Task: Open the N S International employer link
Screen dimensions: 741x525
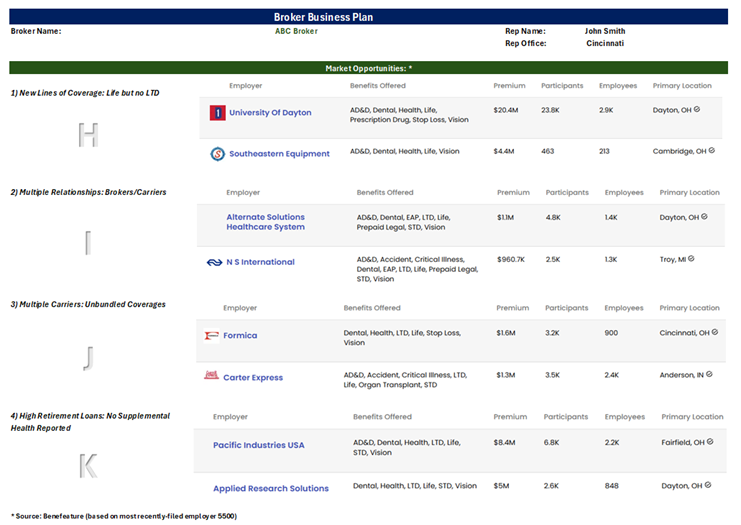Action: [x=260, y=262]
